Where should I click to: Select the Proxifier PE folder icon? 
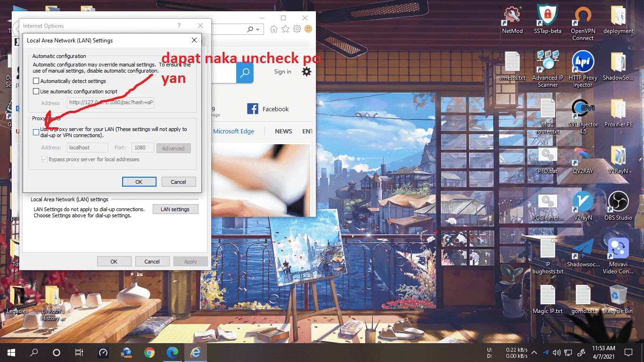point(618,114)
